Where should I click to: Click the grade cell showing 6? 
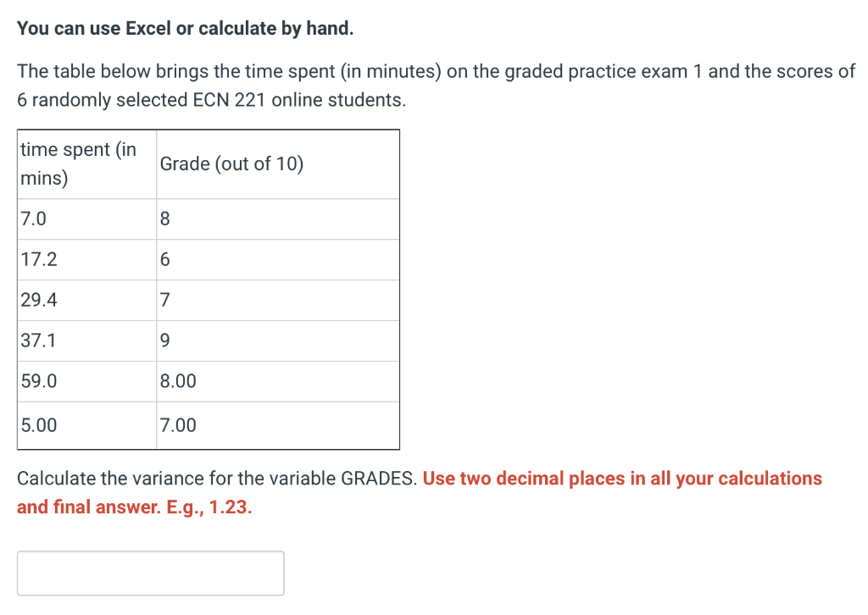(278, 259)
